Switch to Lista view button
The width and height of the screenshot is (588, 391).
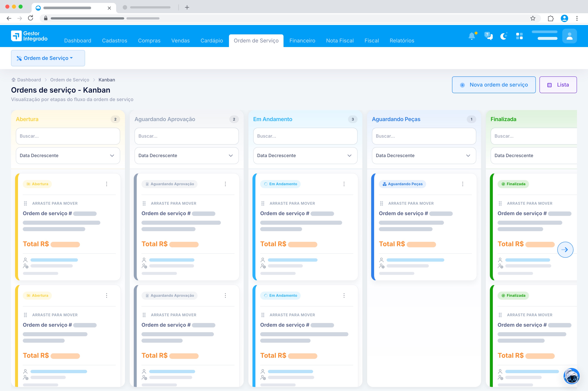click(558, 85)
